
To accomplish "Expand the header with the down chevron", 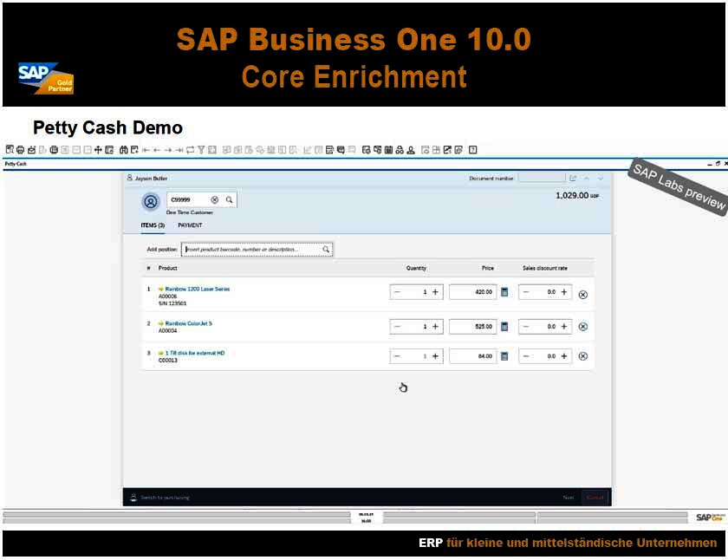I will (600, 178).
